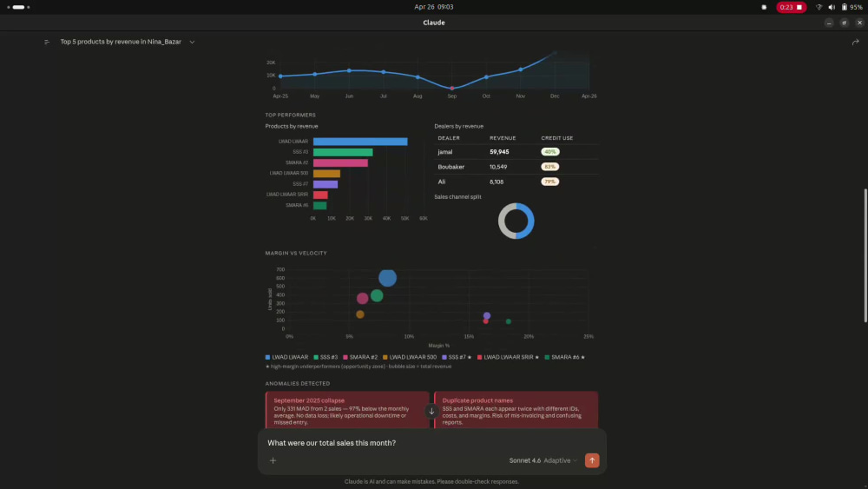Select the SSS #7 purple bar
868x489 pixels.
coord(325,184)
